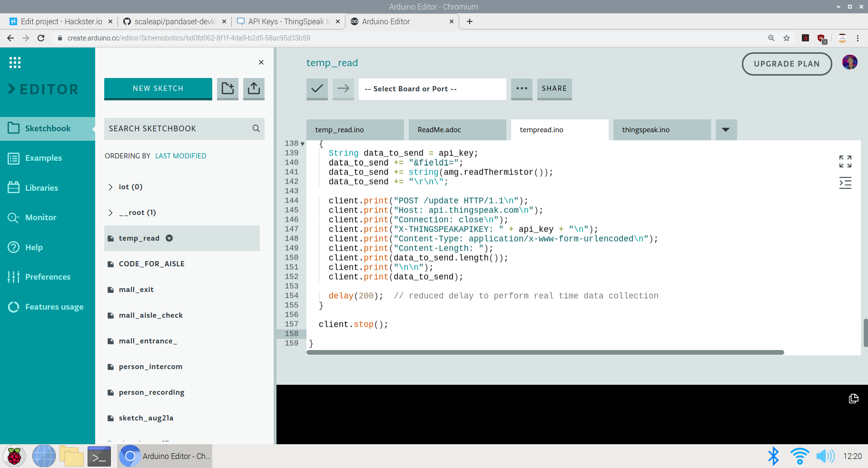Viewport: 868px width, 468px height.
Task: Expand the __root folder
Action: 110,213
